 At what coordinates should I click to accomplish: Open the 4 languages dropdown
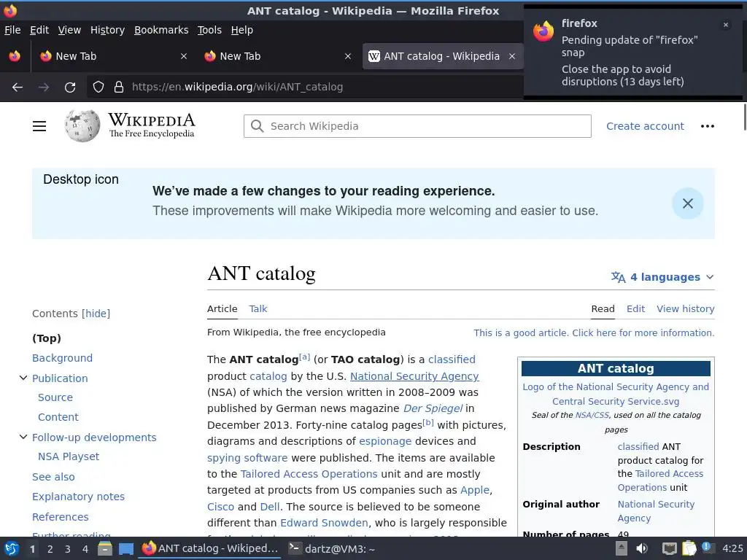662,277
